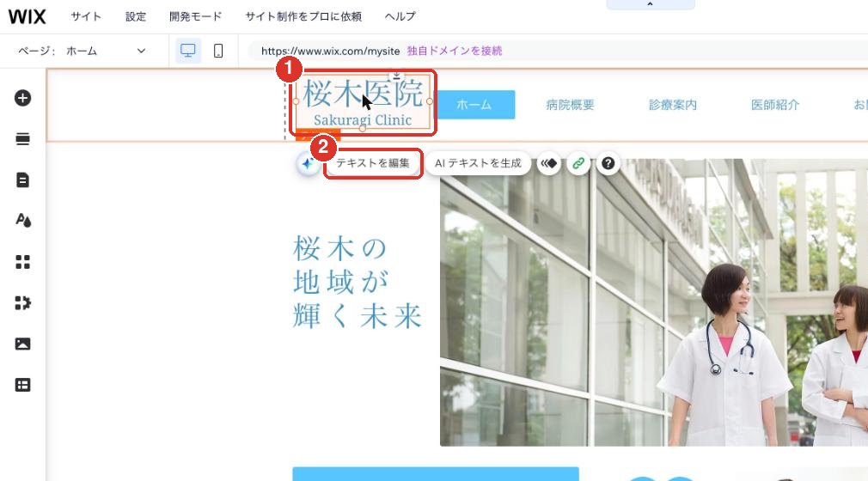Open the 設定 menu
Viewport: 868px width, 481px height.
click(136, 16)
